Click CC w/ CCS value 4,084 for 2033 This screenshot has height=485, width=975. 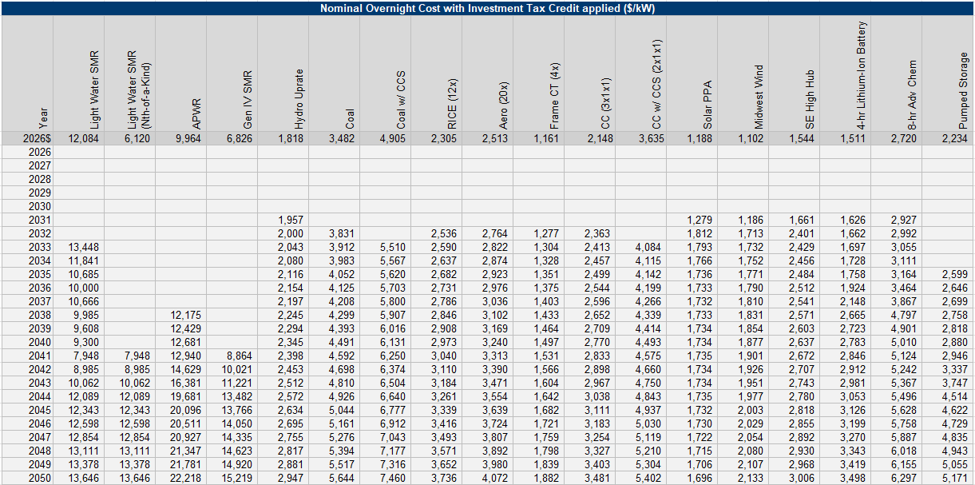click(649, 247)
